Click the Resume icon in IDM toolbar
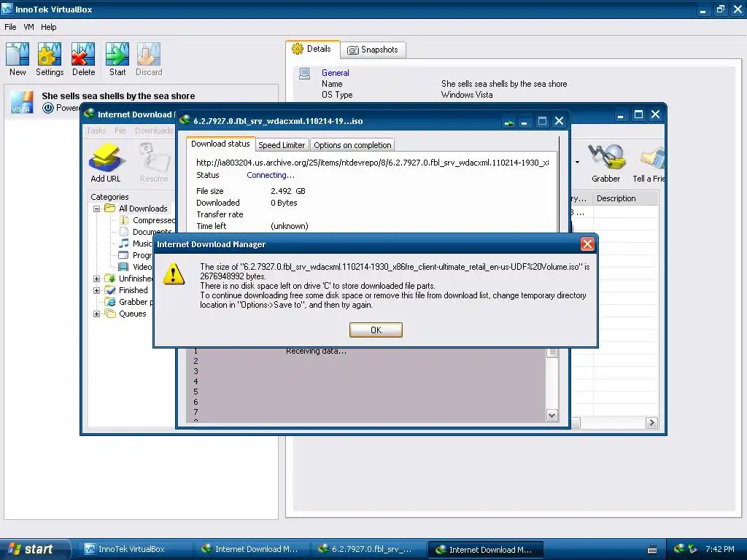This screenshot has width=747, height=560. click(154, 158)
